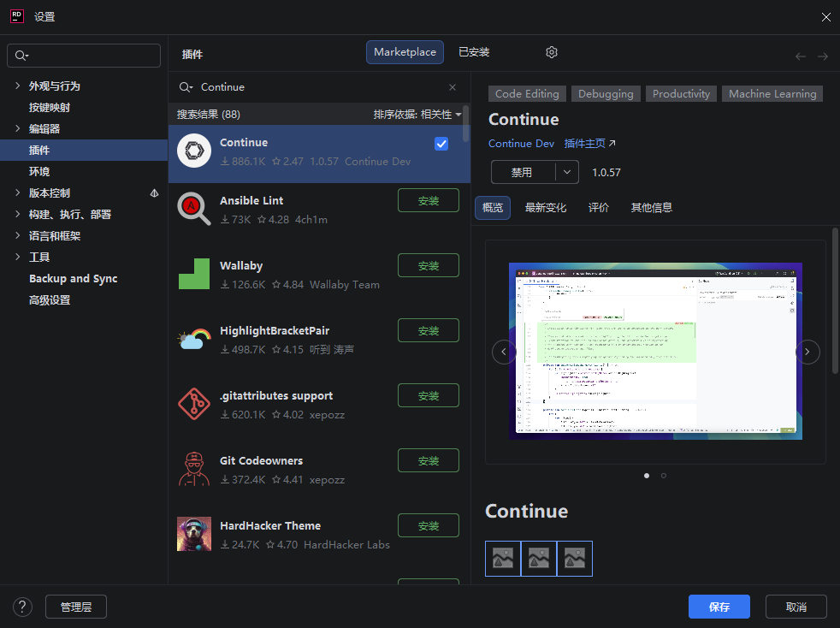Install the Ansible Lint plugin
Viewport: 840px width, 628px height.
429,200
